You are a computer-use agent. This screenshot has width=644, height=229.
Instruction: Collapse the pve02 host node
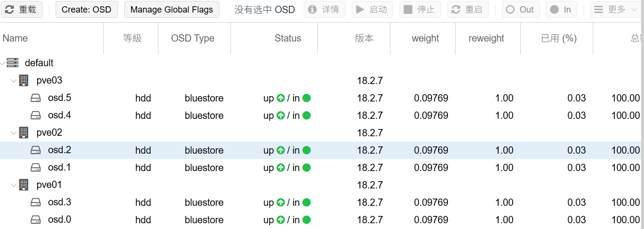tap(14, 133)
